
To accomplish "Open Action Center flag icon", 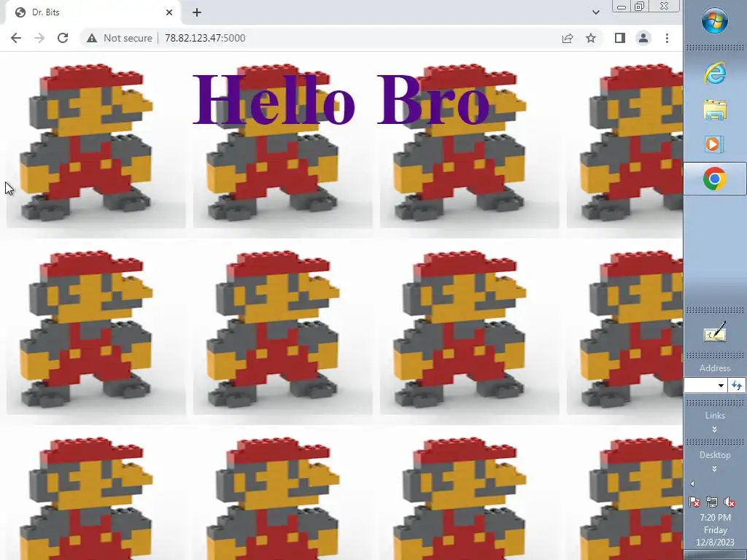I will [x=694, y=502].
